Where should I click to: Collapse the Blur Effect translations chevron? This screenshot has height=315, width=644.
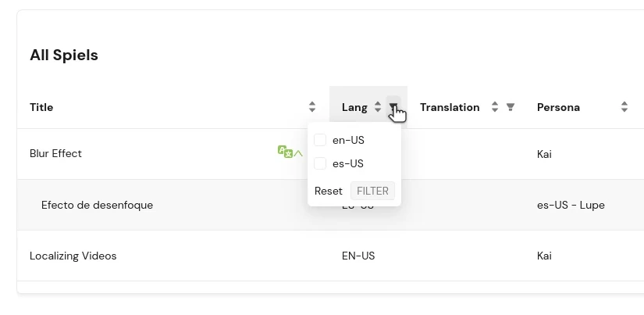click(298, 154)
